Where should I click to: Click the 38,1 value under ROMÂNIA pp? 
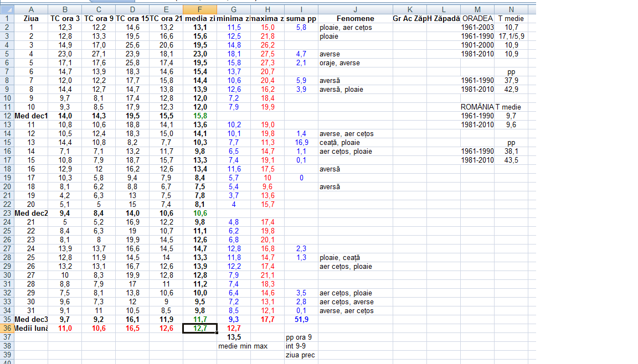tap(511, 151)
